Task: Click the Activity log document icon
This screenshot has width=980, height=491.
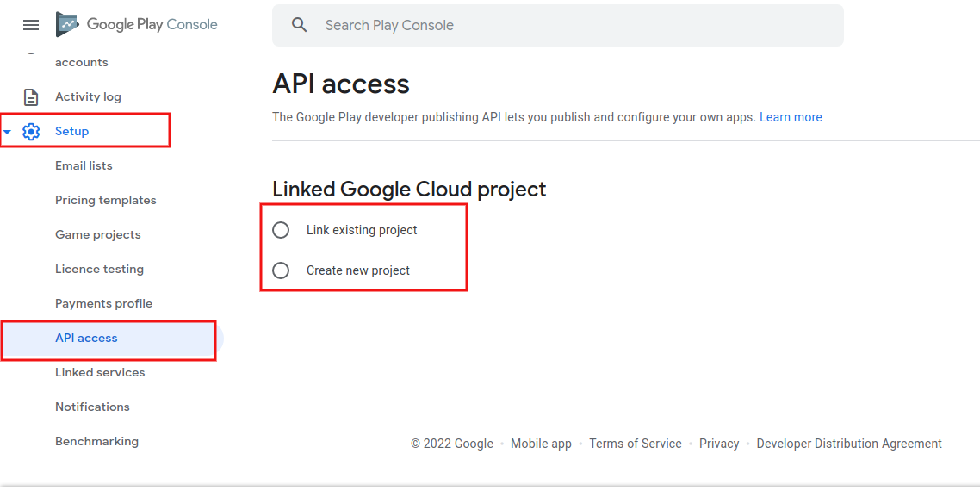Action: (x=31, y=97)
